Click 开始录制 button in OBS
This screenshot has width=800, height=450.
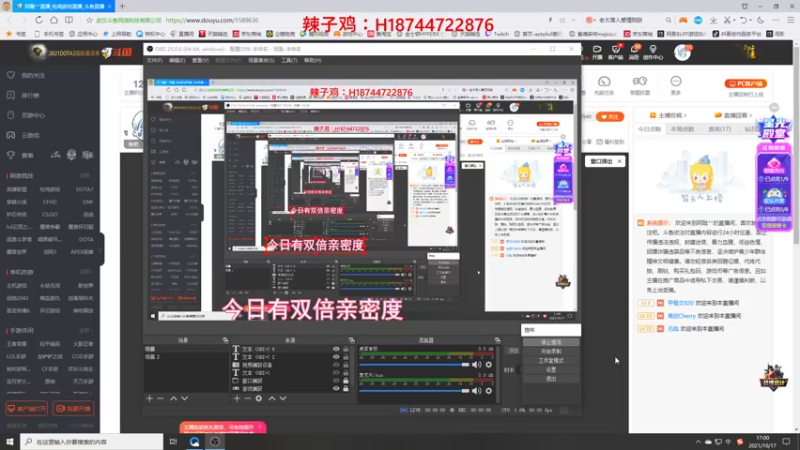551,352
